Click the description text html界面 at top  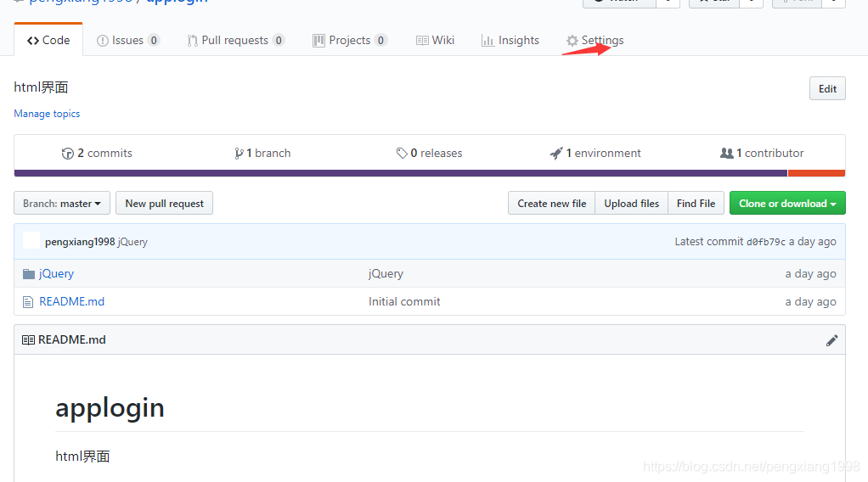click(x=41, y=87)
